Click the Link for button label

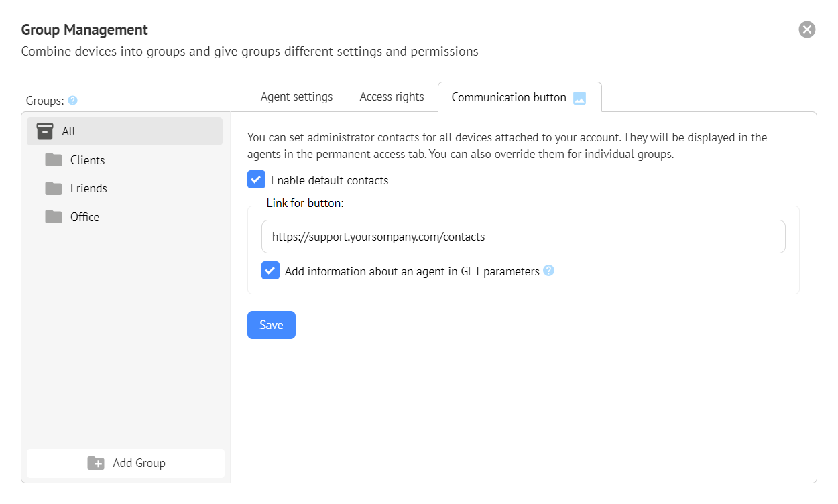click(x=305, y=203)
